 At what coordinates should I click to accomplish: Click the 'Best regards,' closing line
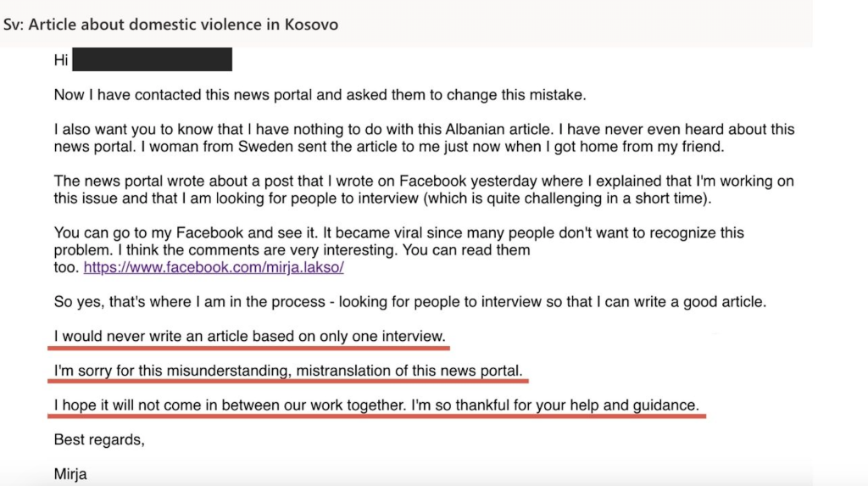(99, 439)
